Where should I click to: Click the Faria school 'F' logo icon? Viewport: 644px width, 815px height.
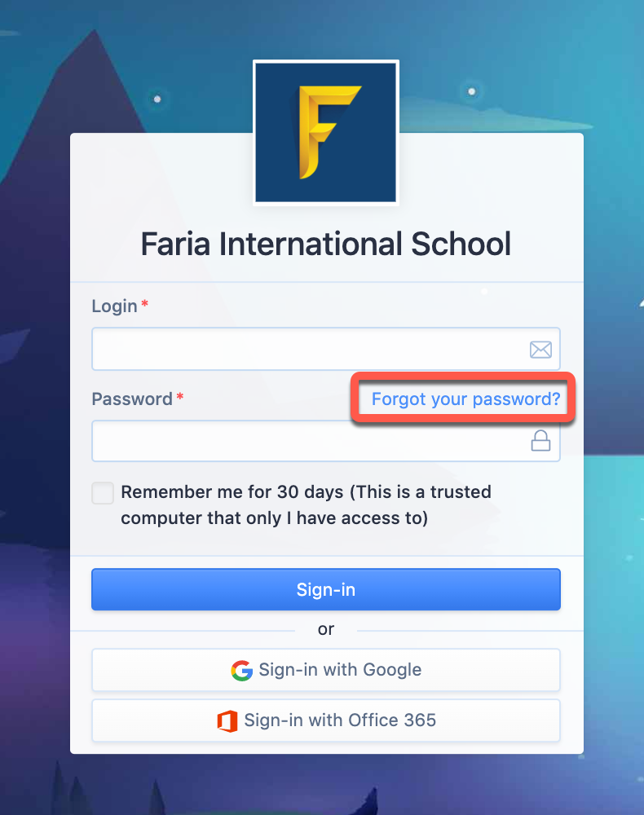325,132
